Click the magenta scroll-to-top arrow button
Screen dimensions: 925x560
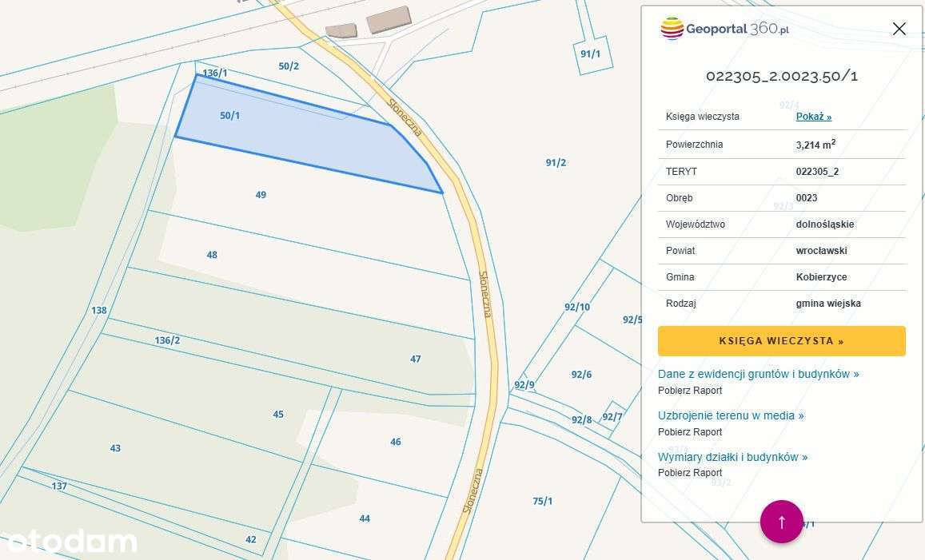pos(782,522)
